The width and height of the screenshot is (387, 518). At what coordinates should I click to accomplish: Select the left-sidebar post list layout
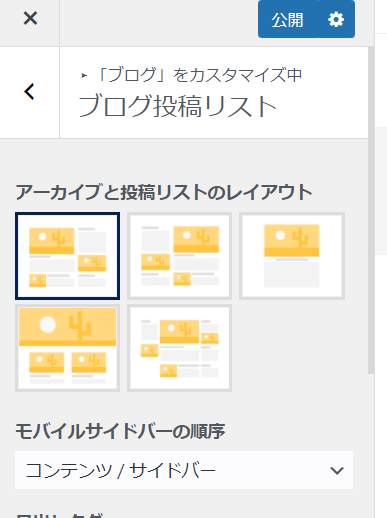click(x=179, y=256)
